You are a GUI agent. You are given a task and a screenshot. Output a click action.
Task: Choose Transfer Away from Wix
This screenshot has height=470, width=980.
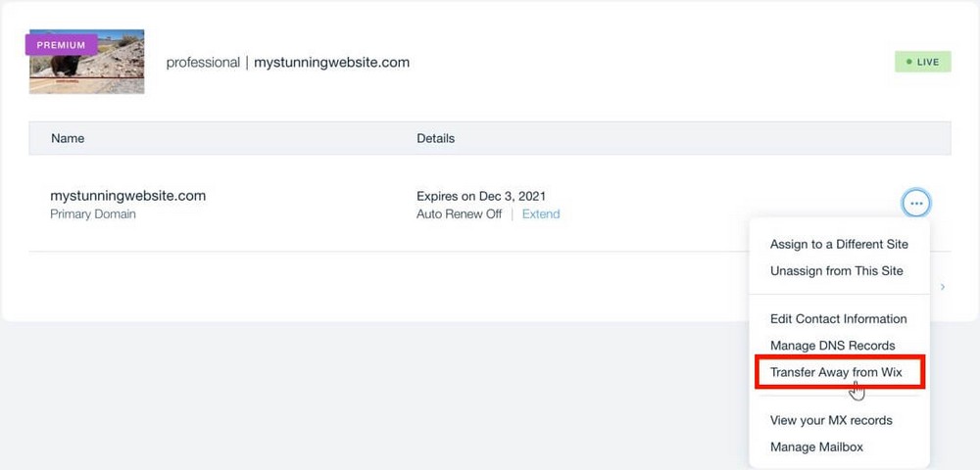[x=836, y=372]
